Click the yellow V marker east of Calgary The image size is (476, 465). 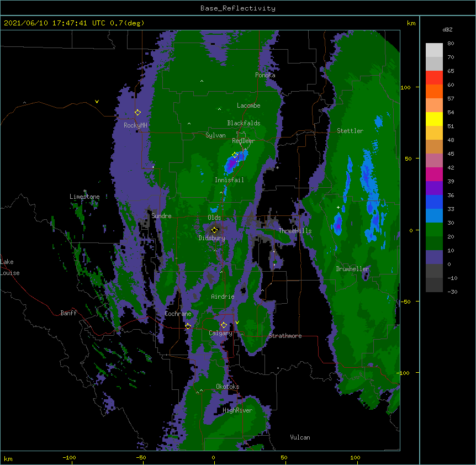pos(237,323)
